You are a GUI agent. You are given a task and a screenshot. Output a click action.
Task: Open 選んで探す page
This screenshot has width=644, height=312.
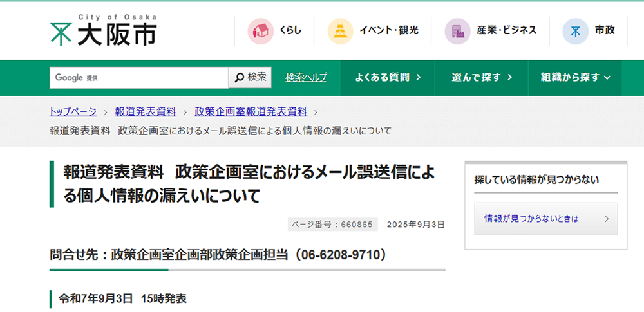coord(481,78)
